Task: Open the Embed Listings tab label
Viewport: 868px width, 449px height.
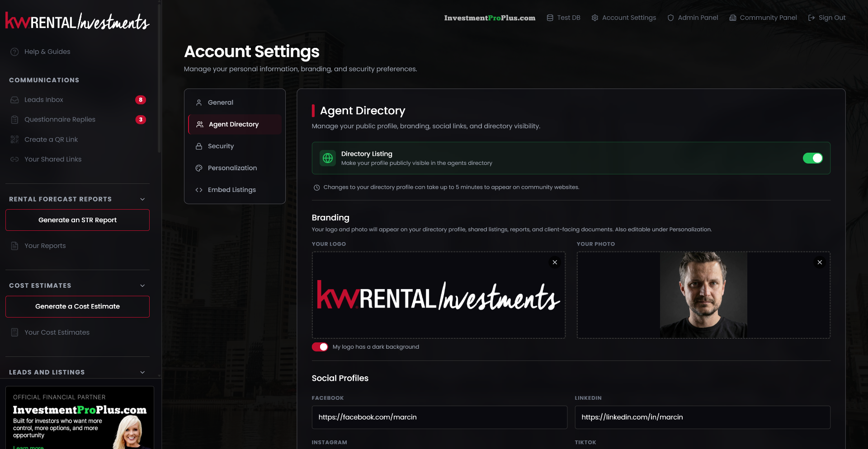Action: point(232,190)
